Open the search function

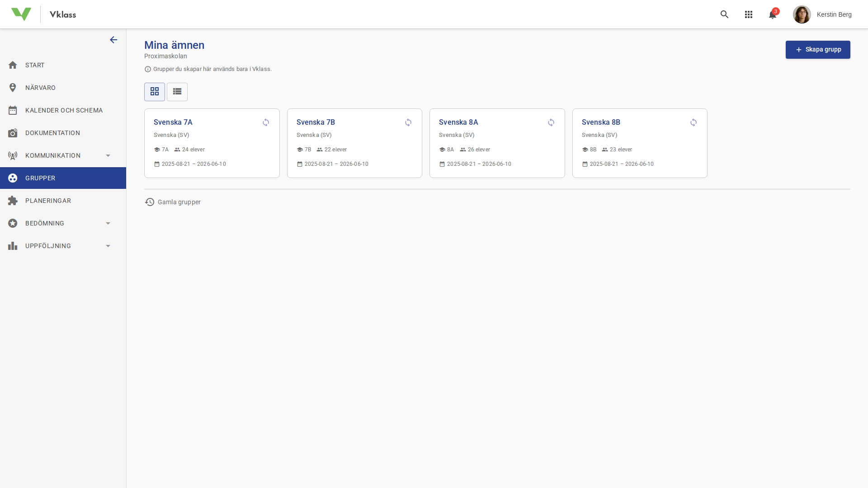[x=724, y=14]
